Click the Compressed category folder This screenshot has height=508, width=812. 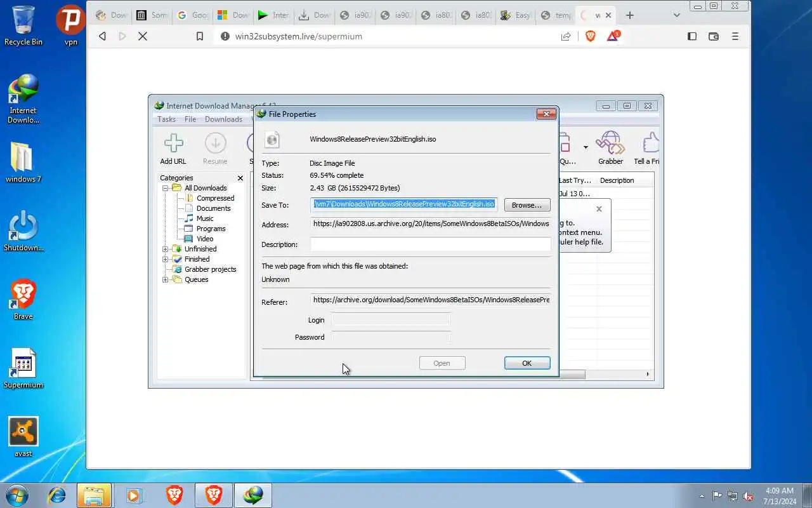[215, 198]
